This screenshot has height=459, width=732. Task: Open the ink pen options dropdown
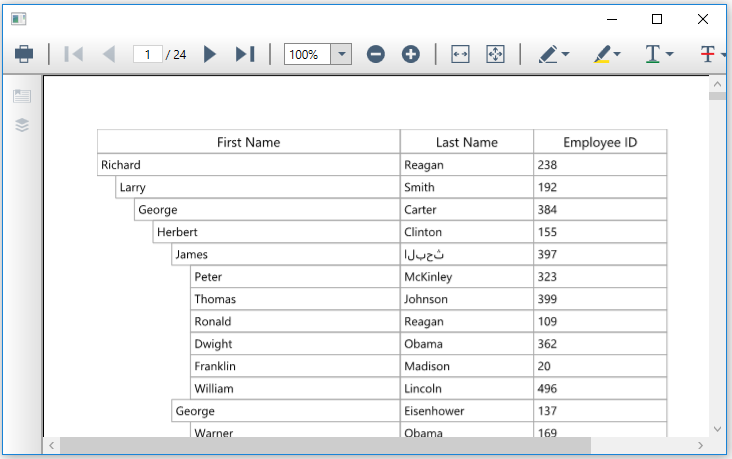[x=566, y=54]
